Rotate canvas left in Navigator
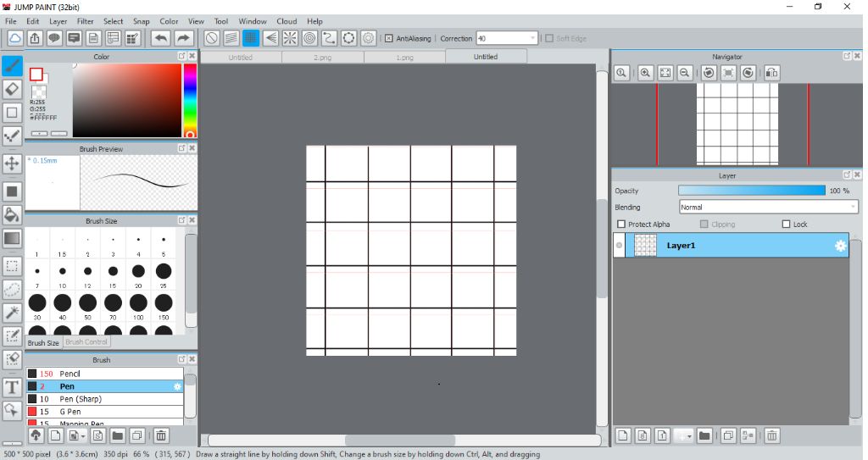The height and width of the screenshot is (460, 868). click(x=709, y=73)
